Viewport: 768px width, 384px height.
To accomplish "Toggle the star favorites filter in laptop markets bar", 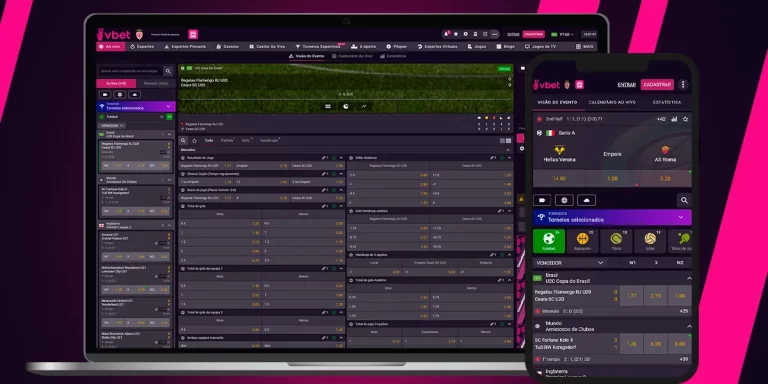I will (x=194, y=141).
